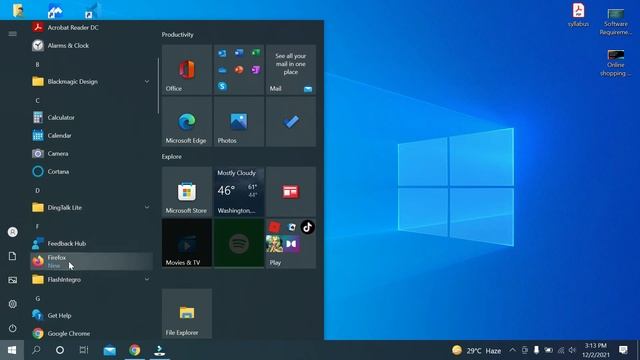Open Task View on the taskbar
Image resolution: width=640 pixels, height=360 pixels.
[x=84, y=350]
